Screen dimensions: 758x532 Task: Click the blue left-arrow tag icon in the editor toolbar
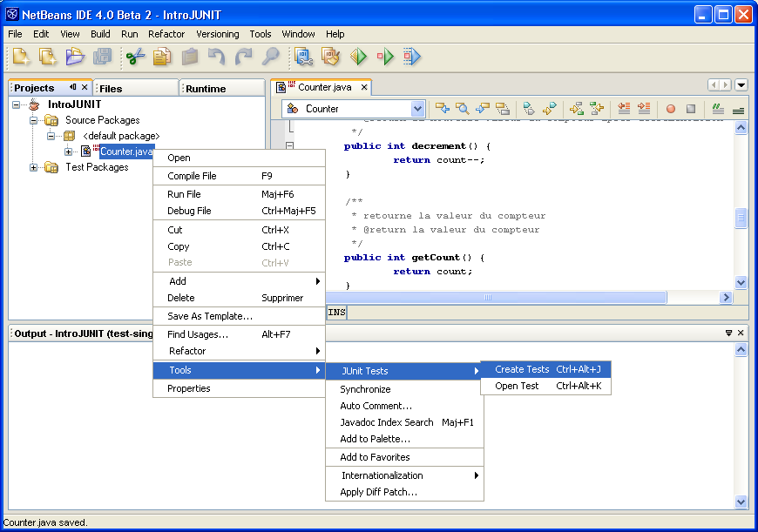(442, 108)
